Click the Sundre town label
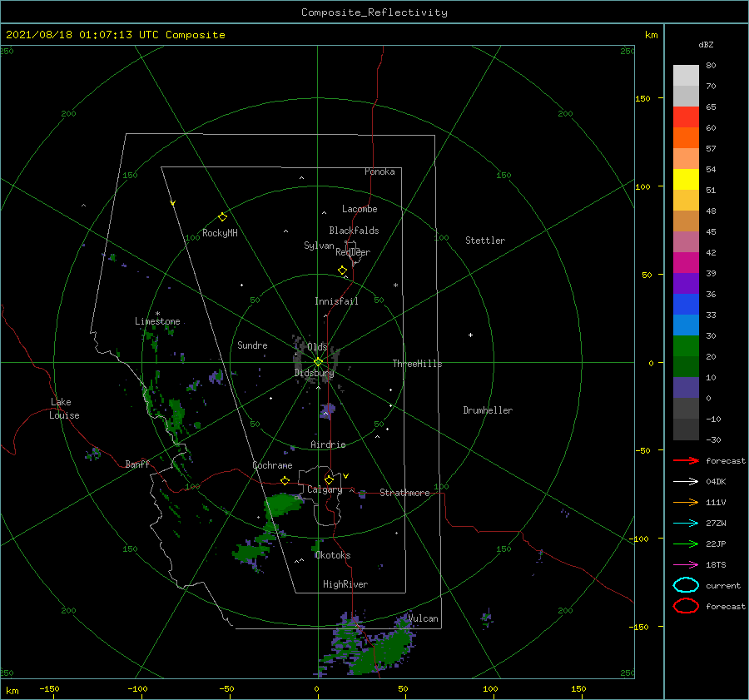This screenshot has height=700, width=749. point(252,345)
